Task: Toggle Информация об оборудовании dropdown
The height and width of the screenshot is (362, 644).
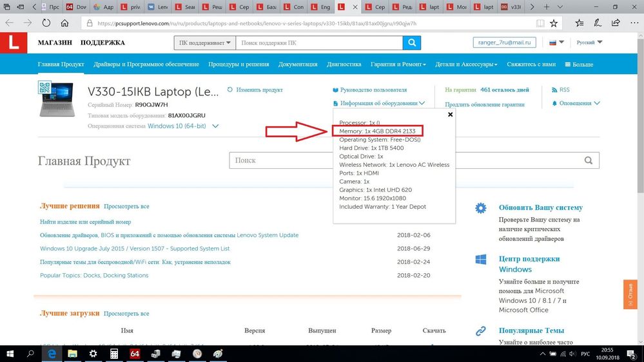Action: pos(378,104)
